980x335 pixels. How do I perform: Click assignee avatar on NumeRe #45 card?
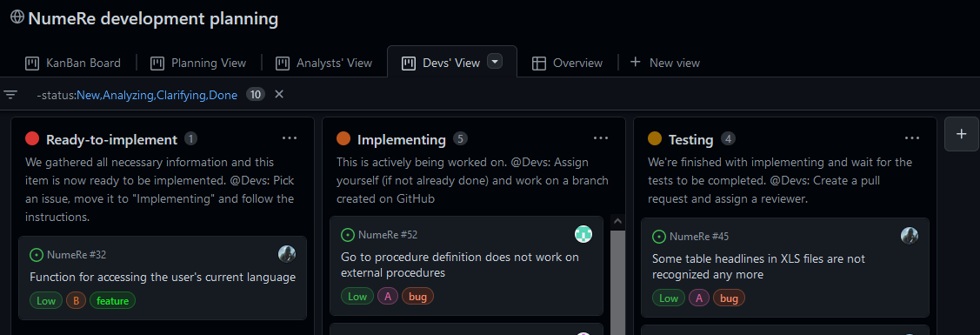pos(910,236)
